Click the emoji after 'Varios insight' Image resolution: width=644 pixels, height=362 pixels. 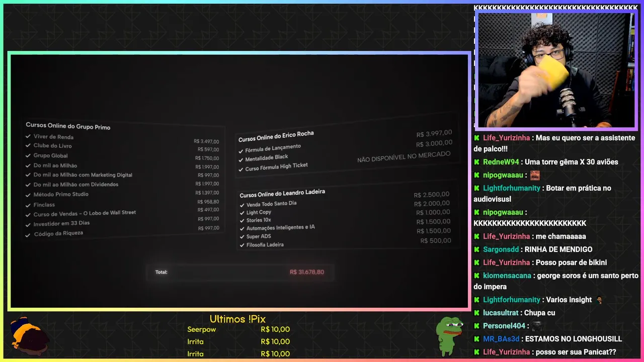[x=599, y=300]
